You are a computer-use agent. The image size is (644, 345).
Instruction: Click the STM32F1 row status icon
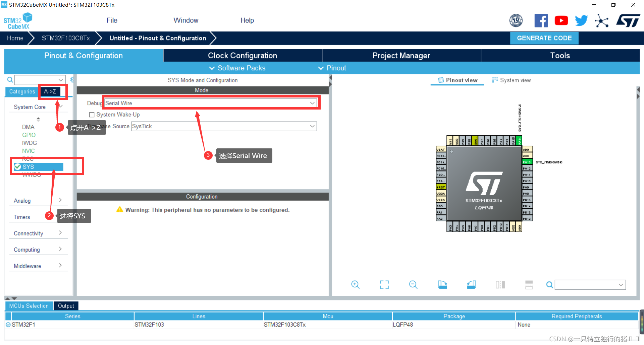pyautogui.click(x=8, y=325)
